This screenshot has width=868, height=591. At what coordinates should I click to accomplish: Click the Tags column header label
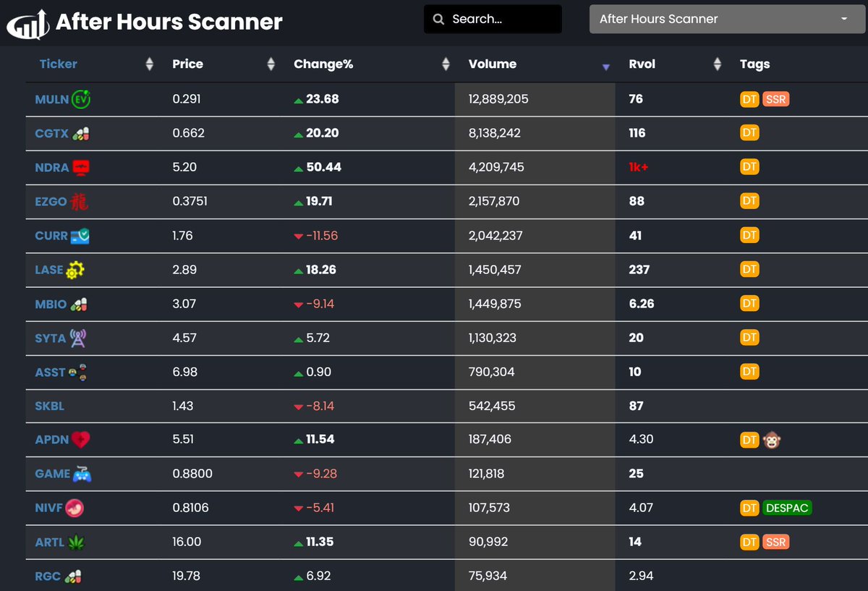[x=754, y=64]
